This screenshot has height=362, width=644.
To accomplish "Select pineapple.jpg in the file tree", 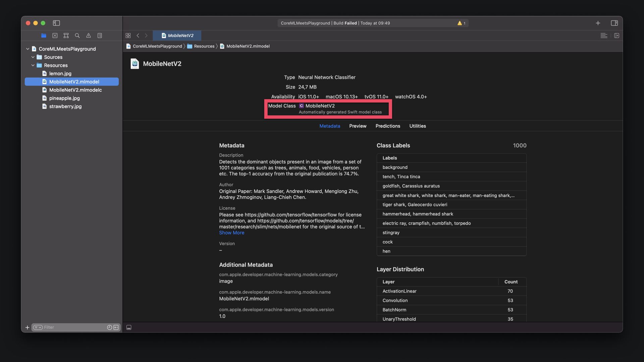I will 64,98.
